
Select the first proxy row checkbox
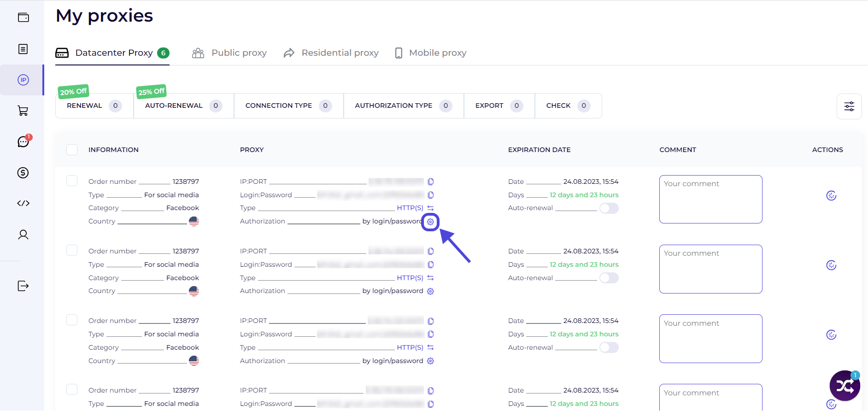point(72,181)
